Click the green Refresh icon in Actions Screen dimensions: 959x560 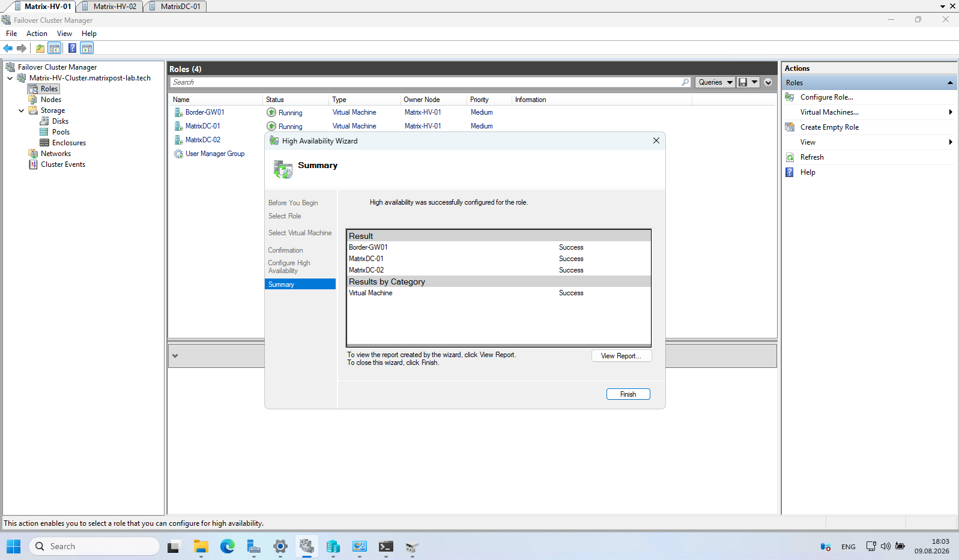(x=790, y=157)
